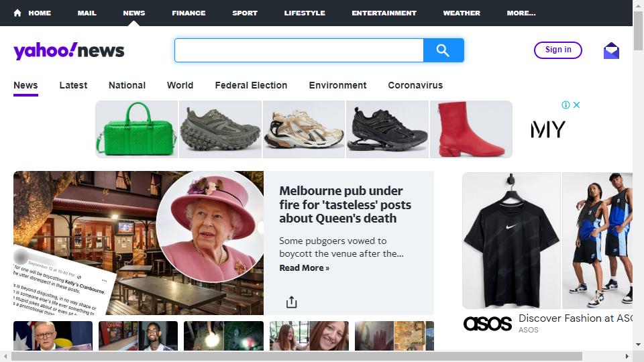Image resolution: width=644 pixels, height=362 pixels.
Task: Click into the search input field
Action: (x=299, y=50)
